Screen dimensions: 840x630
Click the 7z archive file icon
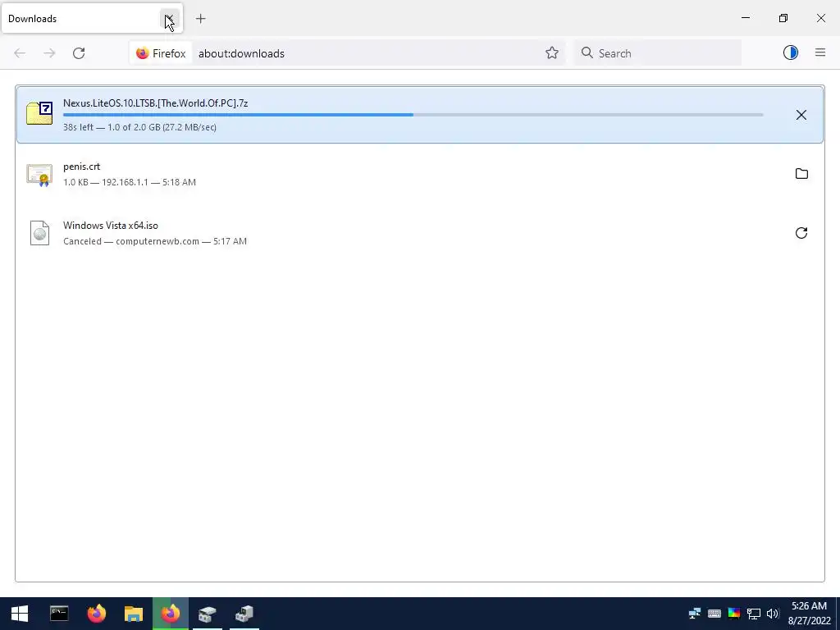pos(39,113)
